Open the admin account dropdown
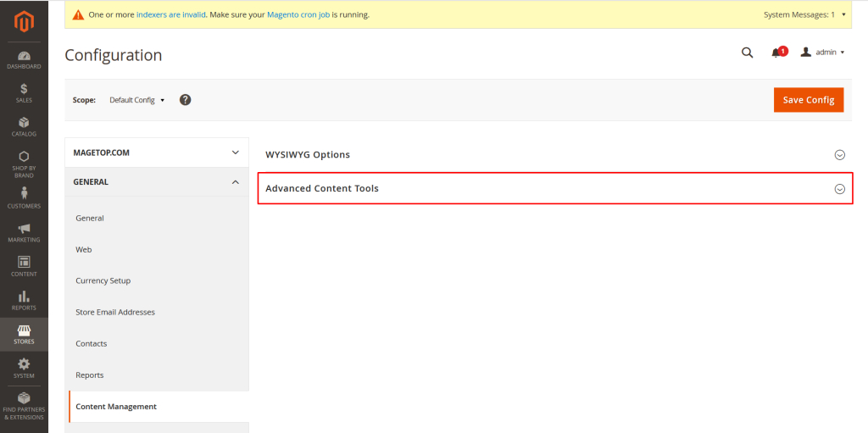 point(822,53)
